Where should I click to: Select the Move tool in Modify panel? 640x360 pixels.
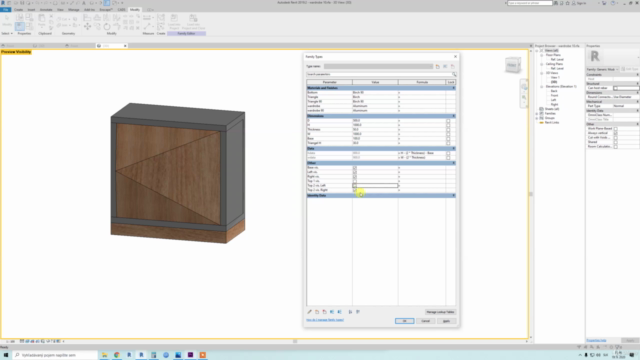(87, 27)
